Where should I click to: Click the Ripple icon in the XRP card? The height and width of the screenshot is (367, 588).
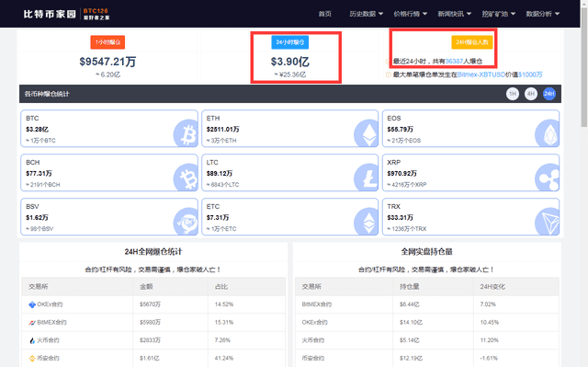tap(548, 178)
